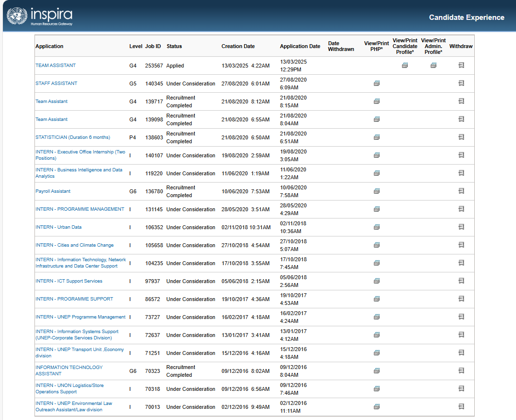View PHP for UNEP Environmental Law 70013
This screenshot has width=516, height=420.
[x=377, y=406]
